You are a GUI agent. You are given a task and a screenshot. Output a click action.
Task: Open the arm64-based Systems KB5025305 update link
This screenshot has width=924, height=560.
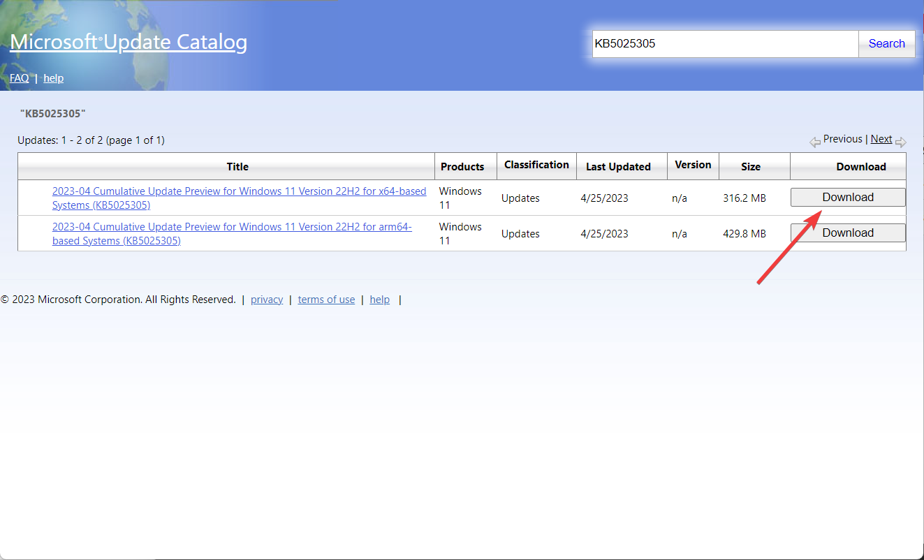point(232,234)
